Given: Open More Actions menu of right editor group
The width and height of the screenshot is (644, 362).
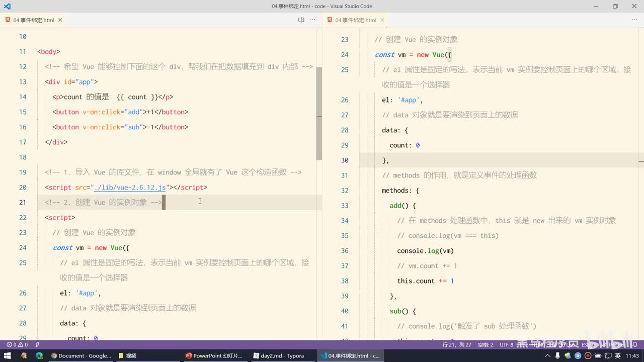Looking at the screenshot, I should [634, 20].
